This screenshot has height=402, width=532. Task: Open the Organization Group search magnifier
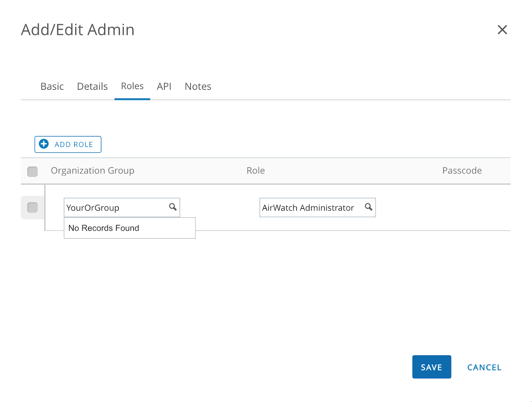pos(172,207)
